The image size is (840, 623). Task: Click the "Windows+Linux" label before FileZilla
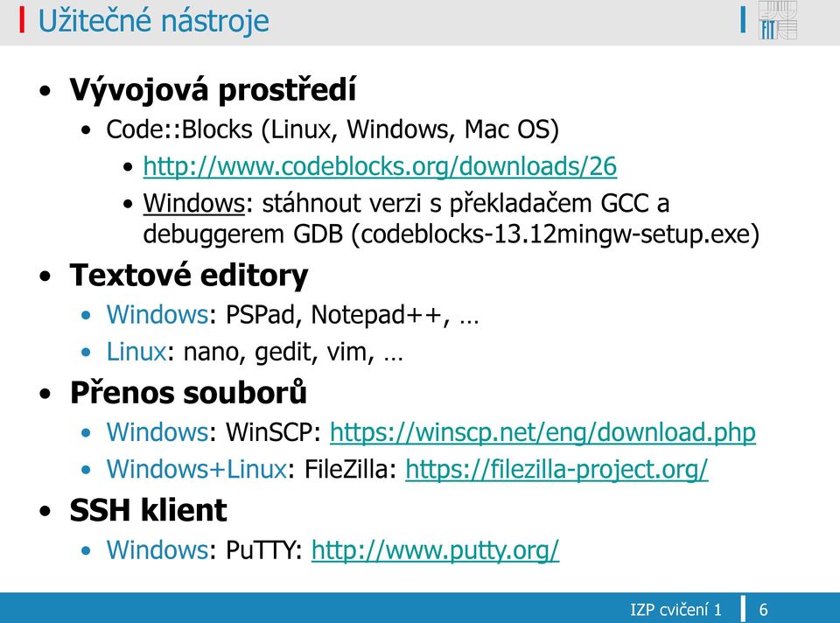(197, 469)
